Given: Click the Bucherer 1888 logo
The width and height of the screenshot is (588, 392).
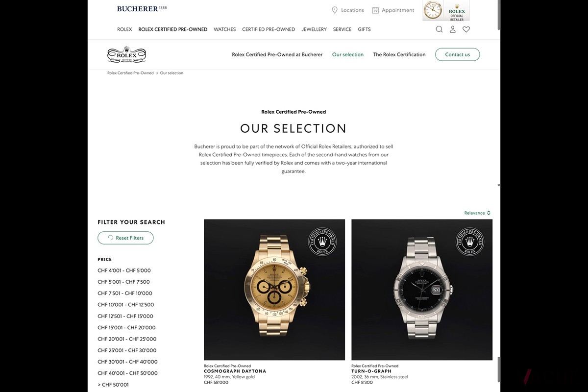Looking at the screenshot, I should [x=142, y=8].
